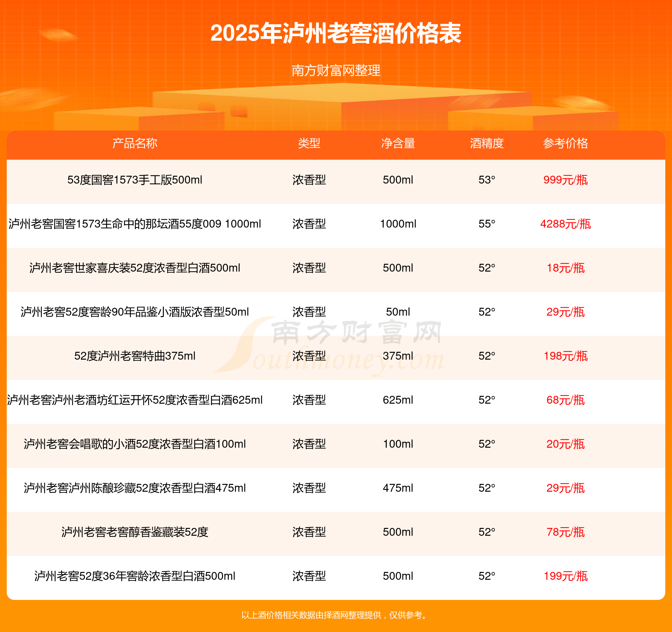Viewport: 672px width, 632px height.
Task: Select 500ml net content for 国窖1573手工版
Action: (398, 180)
